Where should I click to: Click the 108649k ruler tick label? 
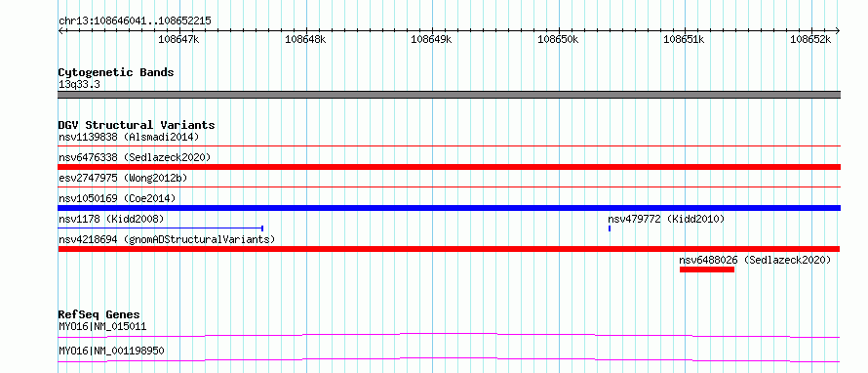point(431,39)
